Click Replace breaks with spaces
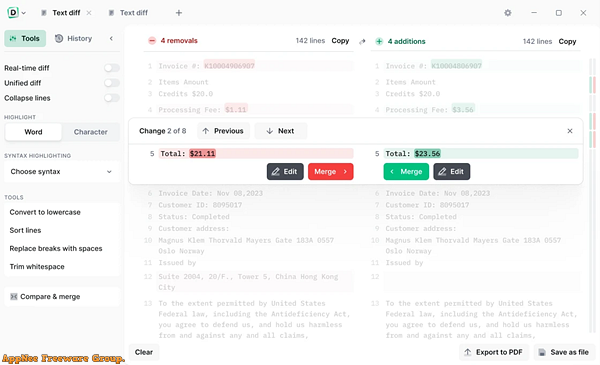 (x=56, y=248)
